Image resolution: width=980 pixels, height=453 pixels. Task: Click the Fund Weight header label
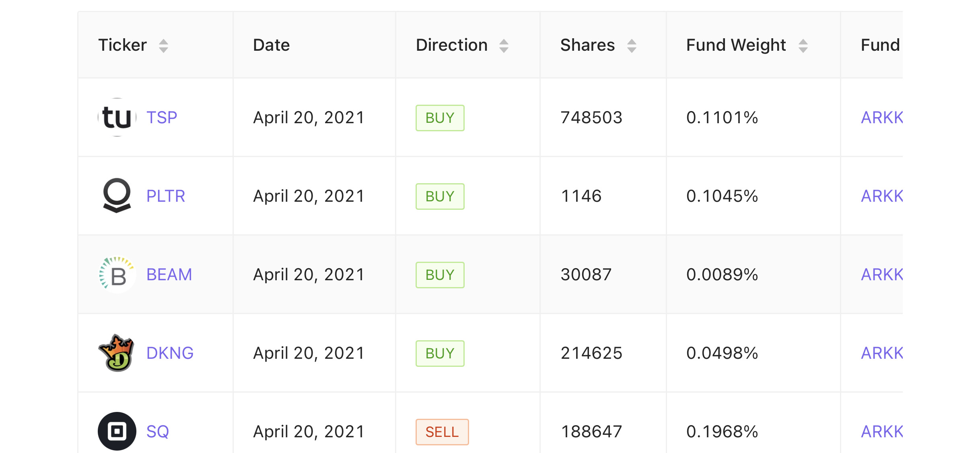(736, 45)
